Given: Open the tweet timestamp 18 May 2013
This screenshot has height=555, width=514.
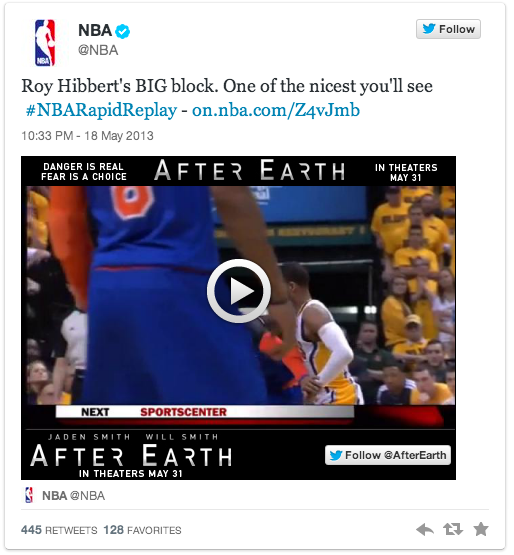Looking at the screenshot, I should point(87,136).
